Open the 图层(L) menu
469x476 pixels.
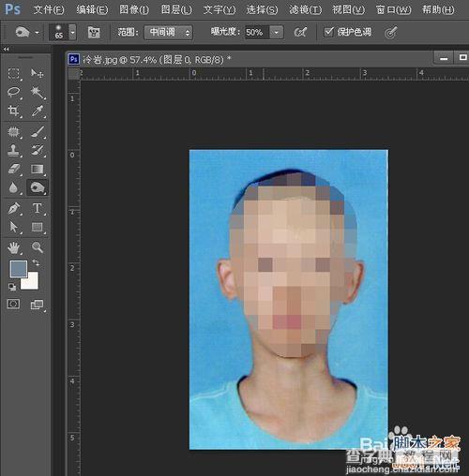176,9
